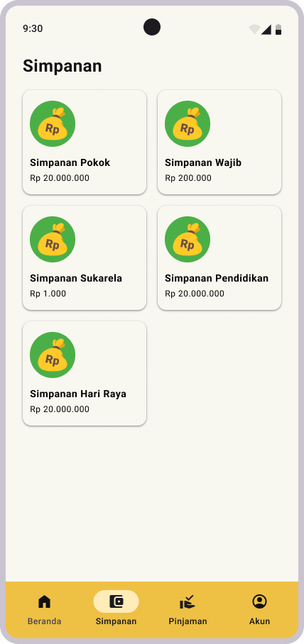Screen dimensions: 304x644
Task: Tap the Rp 200.000 balance amount
Action: pyautogui.click(x=188, y=178)
